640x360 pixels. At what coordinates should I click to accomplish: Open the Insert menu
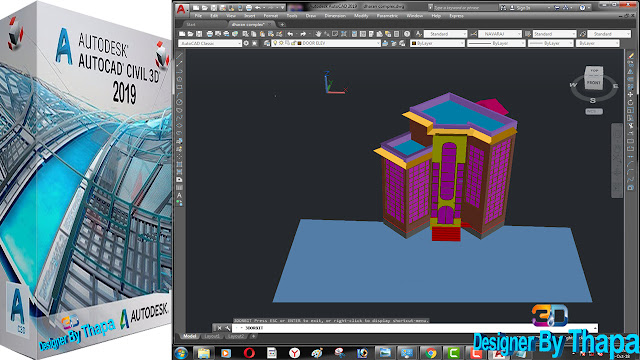pyautogui.click(x=249, y=16)
